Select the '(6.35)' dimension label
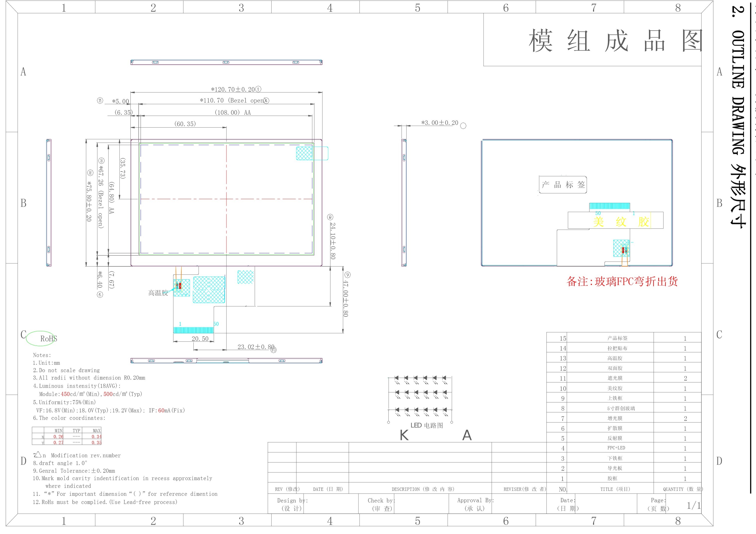The height and width of the screenshot is (534, 756). [x=124, y=112]
